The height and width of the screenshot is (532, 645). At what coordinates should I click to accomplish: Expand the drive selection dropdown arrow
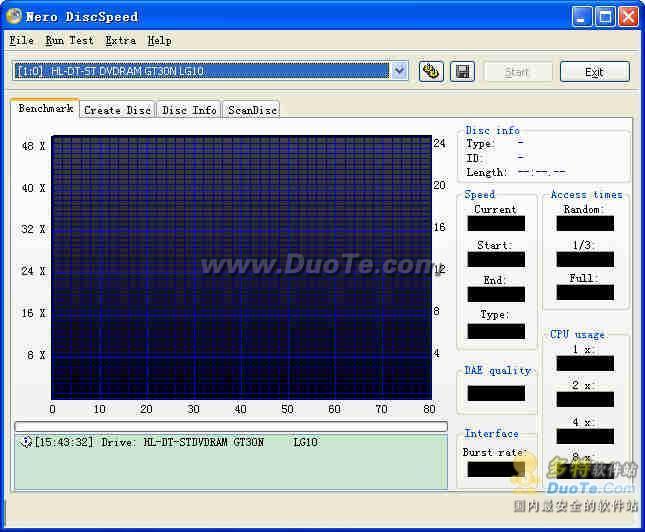pyautogui.click(x=400, y=70)
